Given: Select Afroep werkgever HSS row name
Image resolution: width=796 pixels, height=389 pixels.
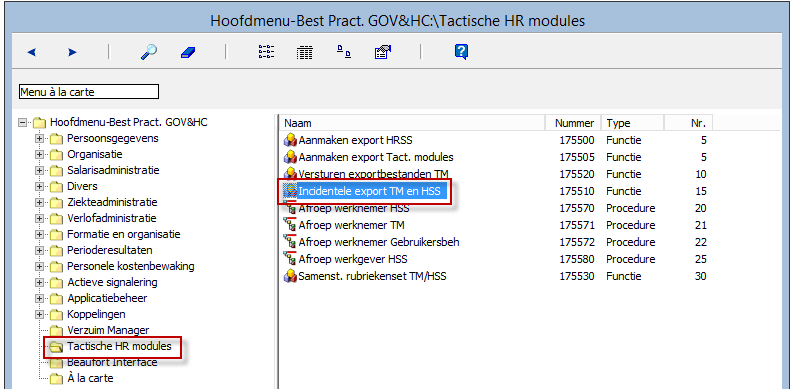Looking at the screenshot, I should [x=353, y=259].
